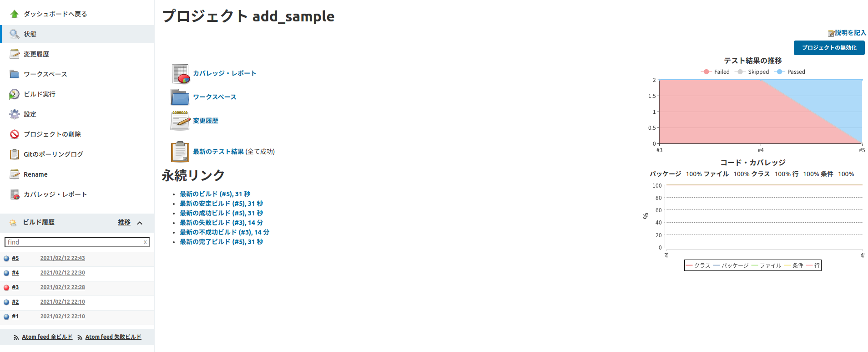The image size is (868, 352).
Task: Click the カバレッジ・レポート pie chart icon
Action: tap(179, 73)
